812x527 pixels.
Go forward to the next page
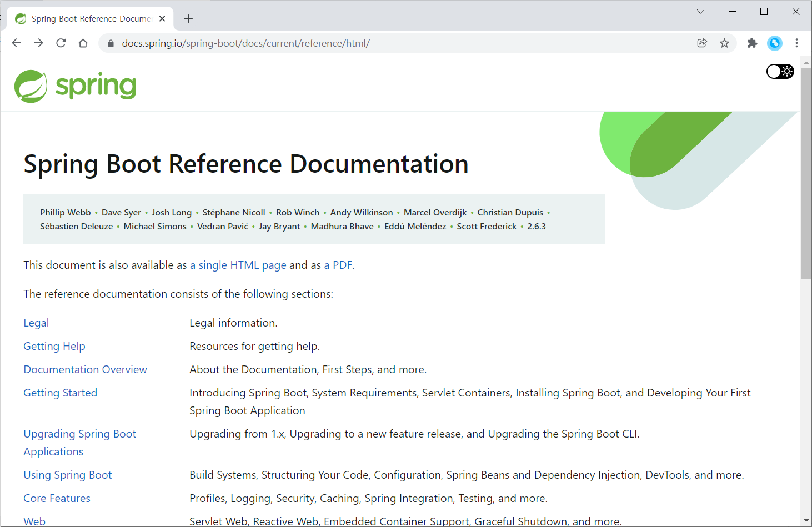click(x=38, y=43)
